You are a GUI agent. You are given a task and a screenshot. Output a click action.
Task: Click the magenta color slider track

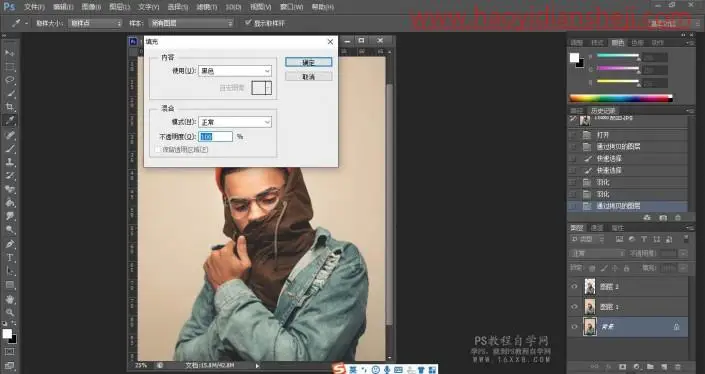coord(618,68)
